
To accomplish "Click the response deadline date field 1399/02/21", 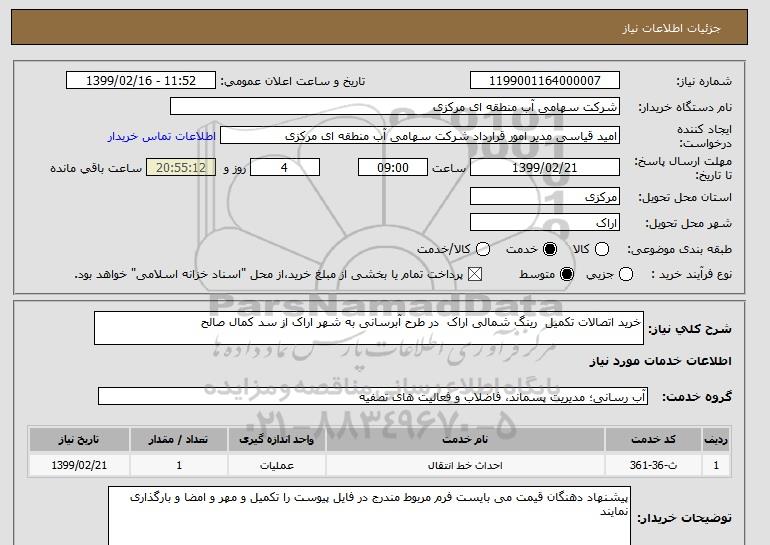I will (x=545, y=167).
